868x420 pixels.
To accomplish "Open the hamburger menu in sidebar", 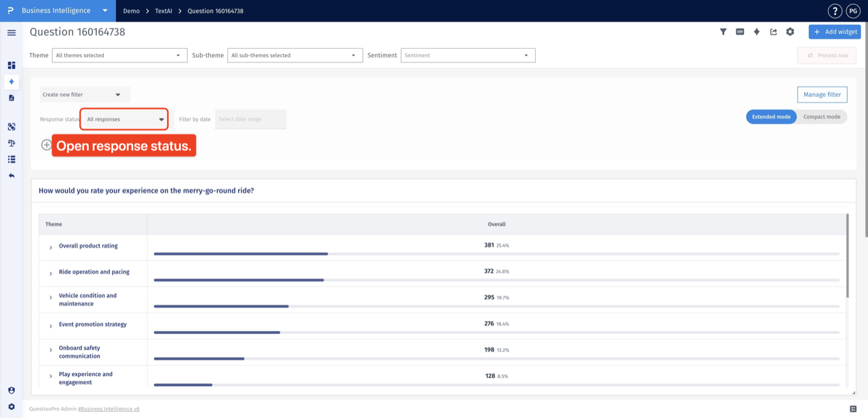I will 12,33.
